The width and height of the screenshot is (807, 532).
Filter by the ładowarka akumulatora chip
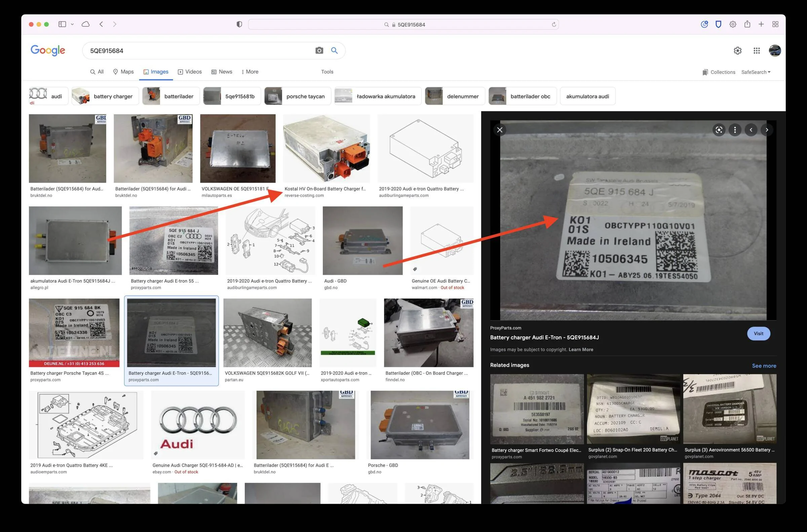point(378,96)
